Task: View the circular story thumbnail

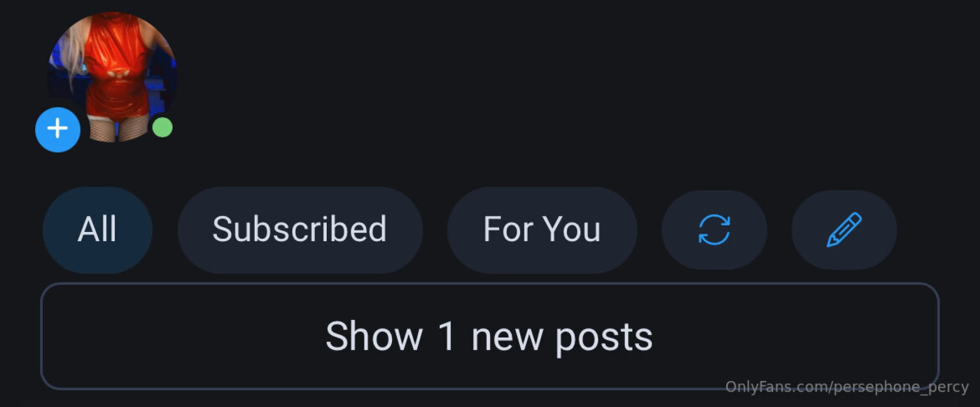Action: coord(112,77)
